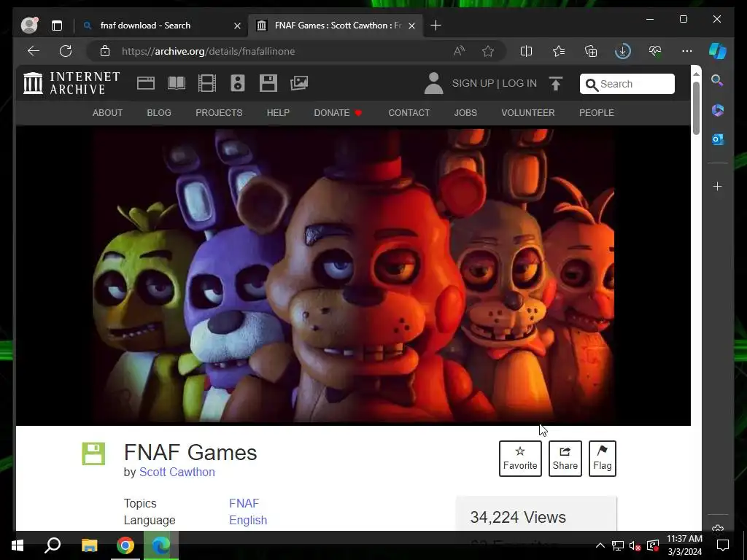The image size is (747, 560).
Task: Click the Upload arrow icon
Action: coord(555,83)
